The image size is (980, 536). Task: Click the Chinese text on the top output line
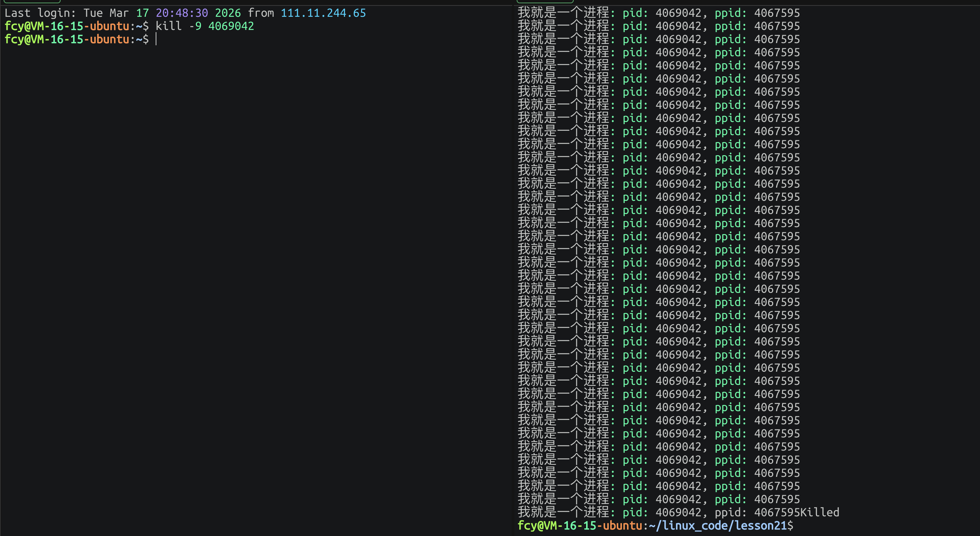click(564, 13)
